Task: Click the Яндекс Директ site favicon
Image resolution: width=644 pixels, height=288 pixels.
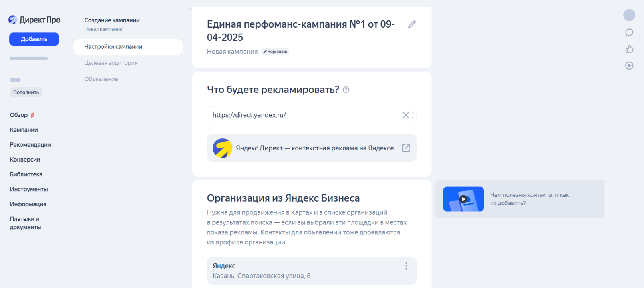Action: 223,148
